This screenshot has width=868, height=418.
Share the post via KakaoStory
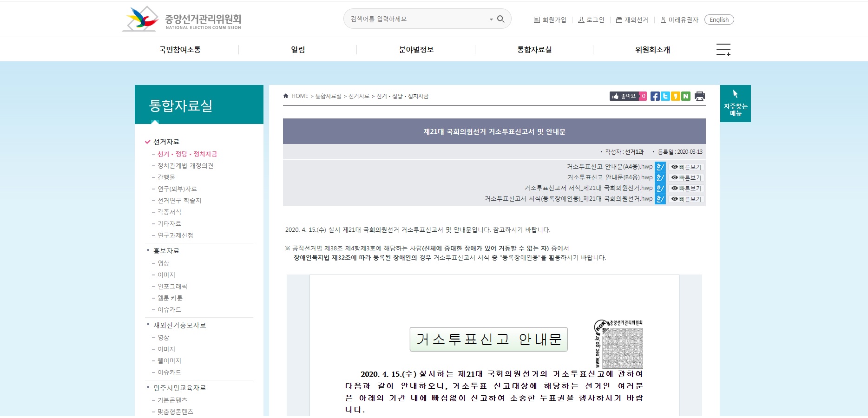click(676, 96)
